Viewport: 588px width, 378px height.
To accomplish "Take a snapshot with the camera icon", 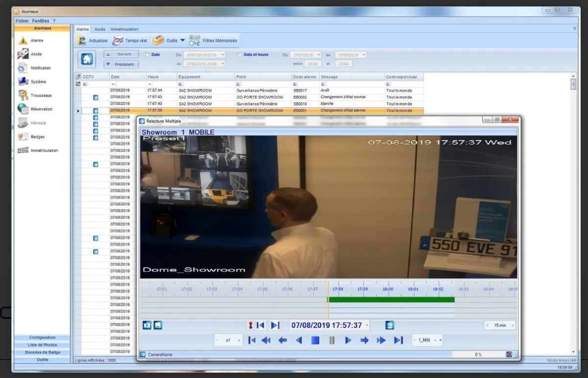I will pyautogui.click(x=147, y=325).
